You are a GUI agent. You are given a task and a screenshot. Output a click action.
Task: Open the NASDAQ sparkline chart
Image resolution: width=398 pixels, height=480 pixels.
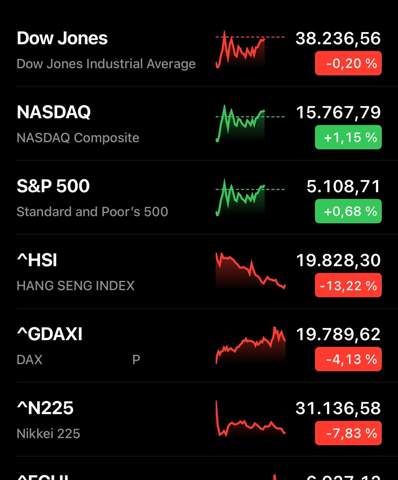(x=250, y=124)
